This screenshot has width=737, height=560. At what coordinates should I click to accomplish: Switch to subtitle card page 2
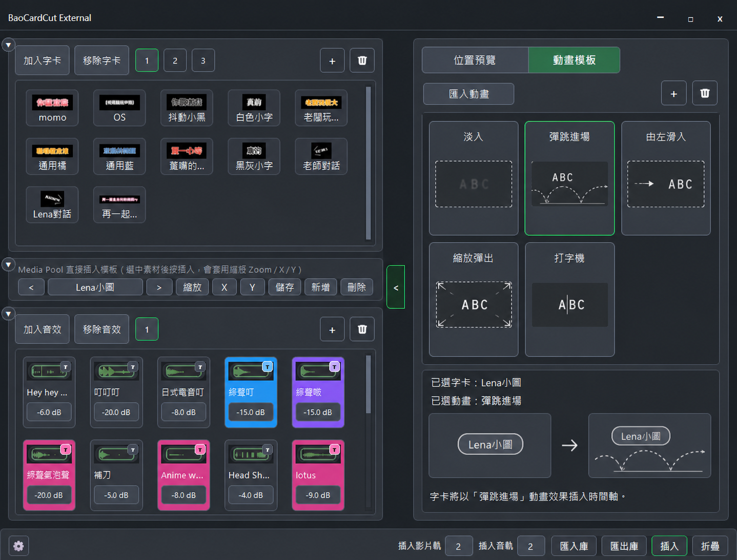[175, 60]
